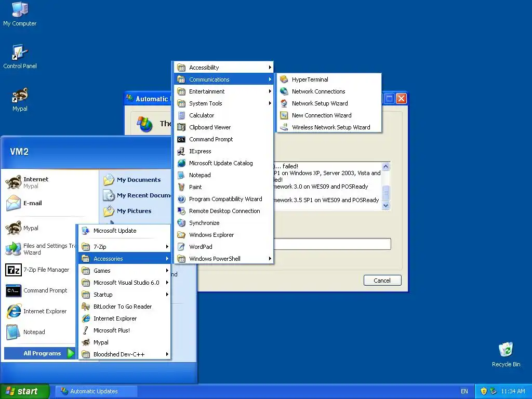Click the BitLocker To Go Reader icon
532x399 pixels.
(86, 307)
